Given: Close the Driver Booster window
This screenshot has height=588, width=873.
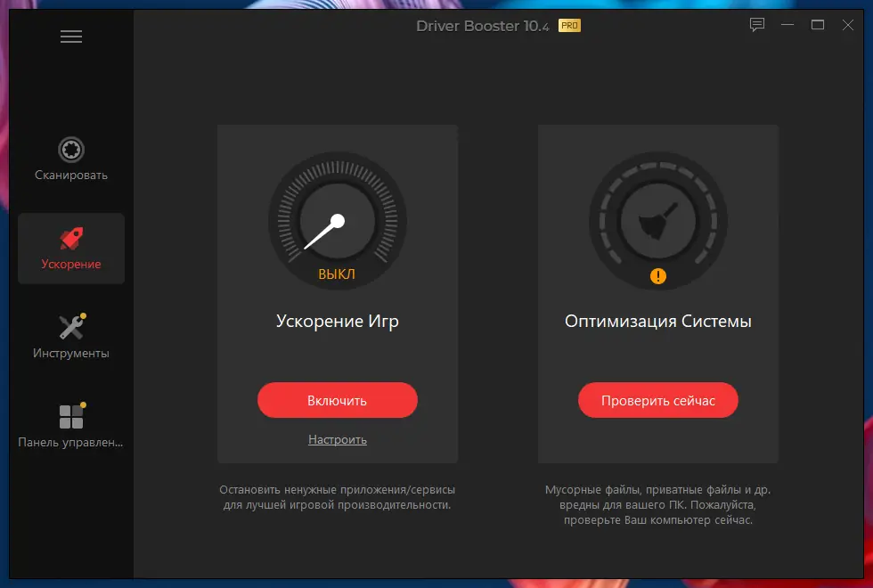Looking at the screenshot, I should (x=847, y=25).
